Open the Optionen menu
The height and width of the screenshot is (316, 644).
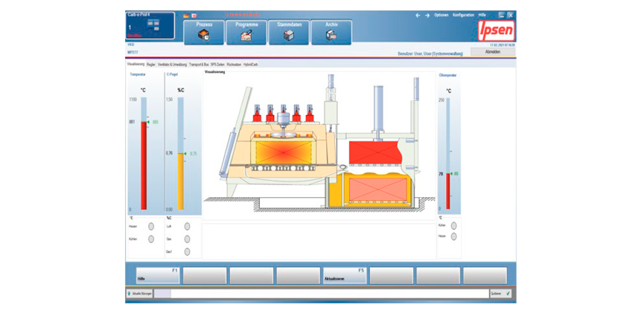[x=441, y=15]
